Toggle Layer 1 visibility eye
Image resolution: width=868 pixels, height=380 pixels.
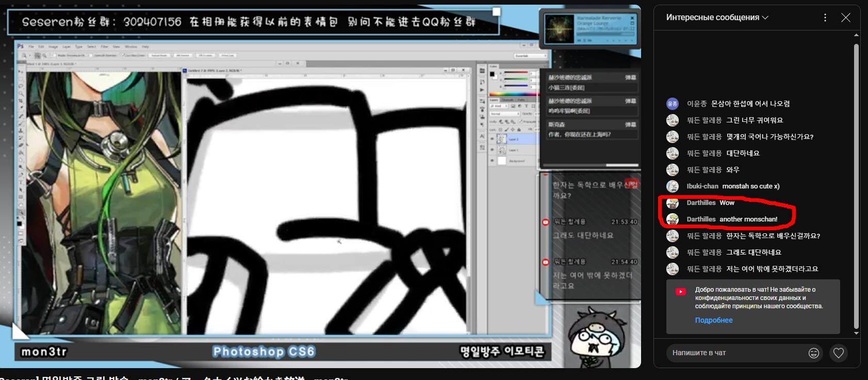coord(492,150)
